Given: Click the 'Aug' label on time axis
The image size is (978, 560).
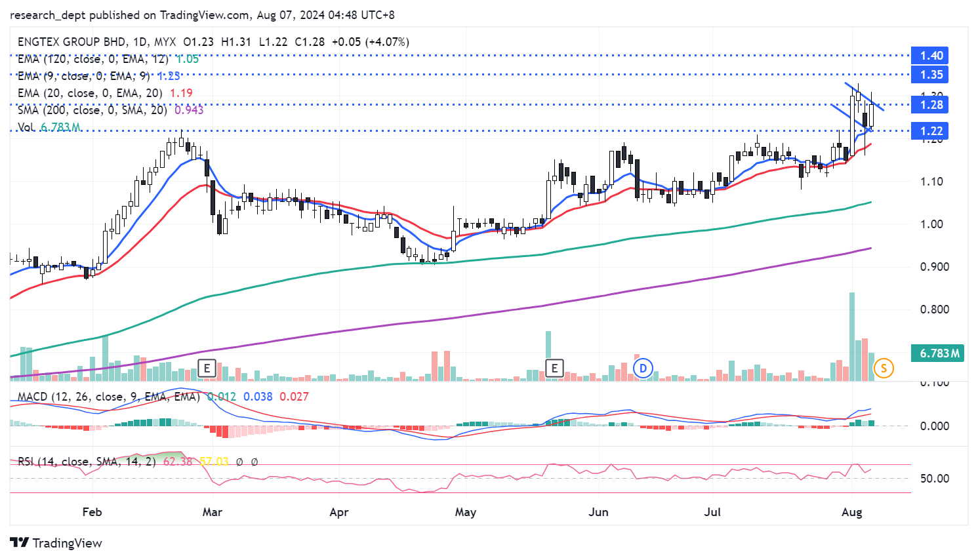Looking at the screenshot, I should pyautogui.click(x=851, y=512).
